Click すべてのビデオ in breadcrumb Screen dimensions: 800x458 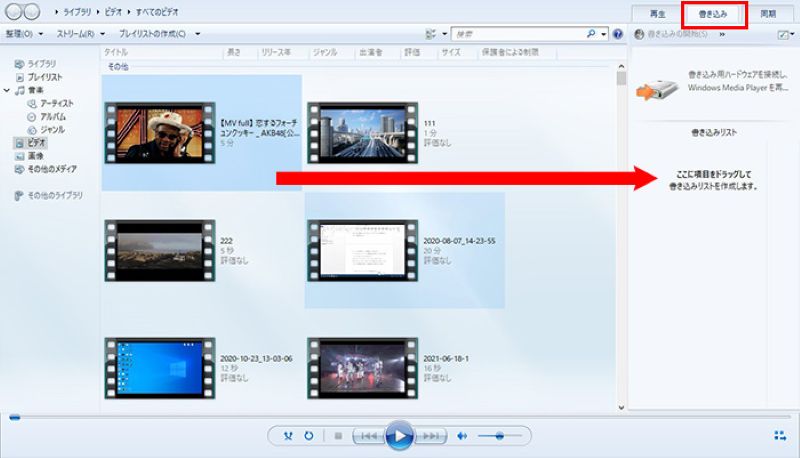157,12
